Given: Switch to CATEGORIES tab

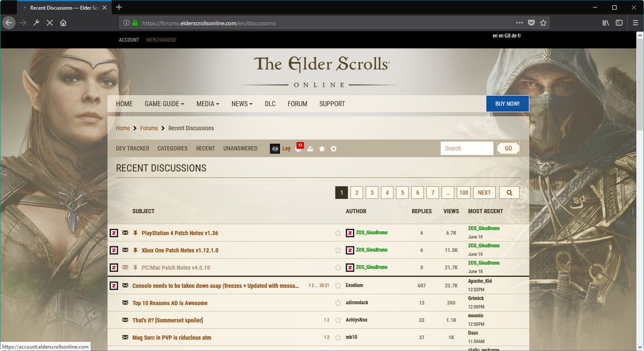Looking at the screenshot, I should tap(173, 148).
